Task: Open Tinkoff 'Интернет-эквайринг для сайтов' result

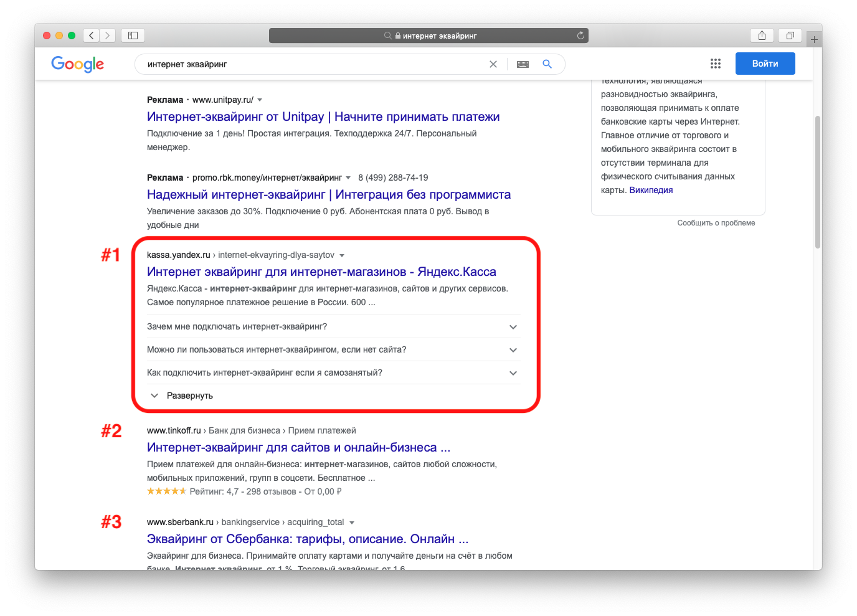Action: point(298,447)
